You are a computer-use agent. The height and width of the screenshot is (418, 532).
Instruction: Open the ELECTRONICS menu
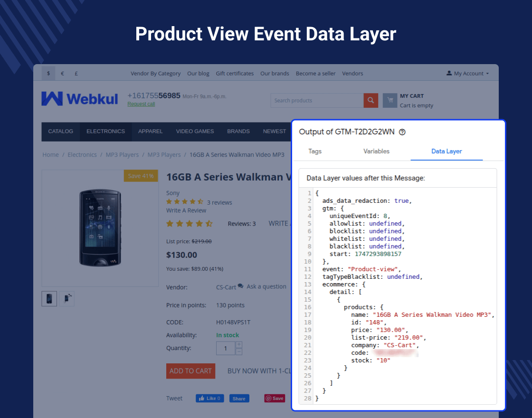click(x=105, y=131)
